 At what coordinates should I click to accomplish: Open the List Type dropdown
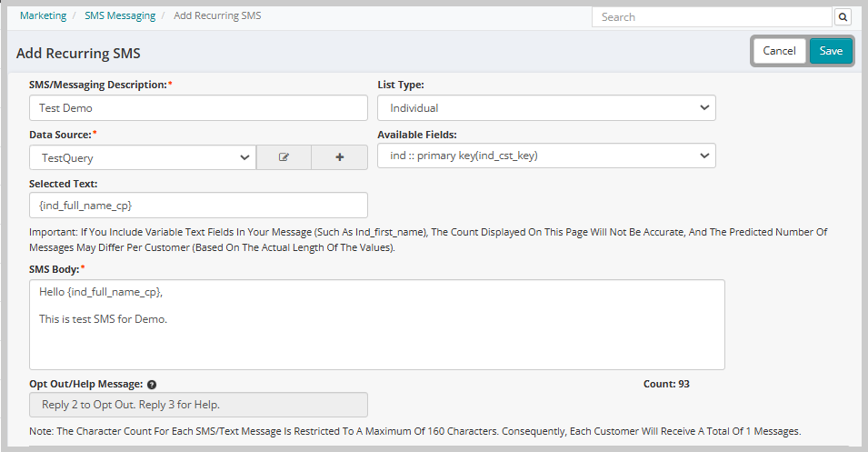pos(546,108)
